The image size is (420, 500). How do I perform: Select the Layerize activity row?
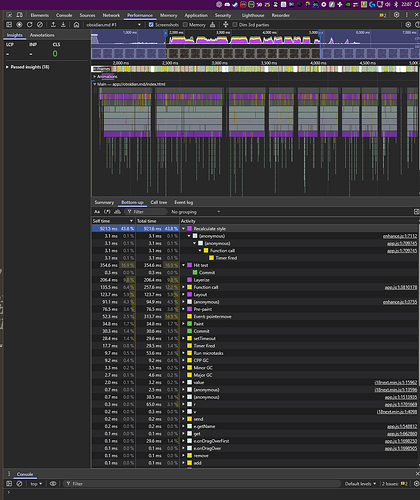click(x=255, y=280)
